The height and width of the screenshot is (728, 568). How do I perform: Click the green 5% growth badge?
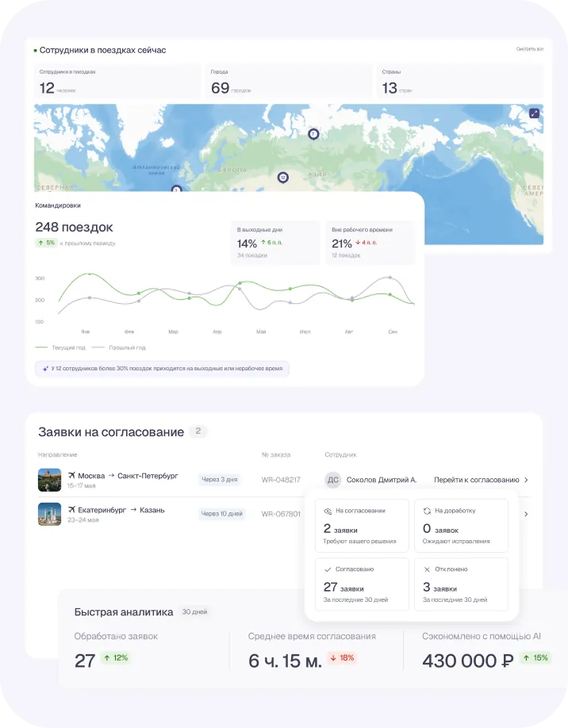[47, 243]
